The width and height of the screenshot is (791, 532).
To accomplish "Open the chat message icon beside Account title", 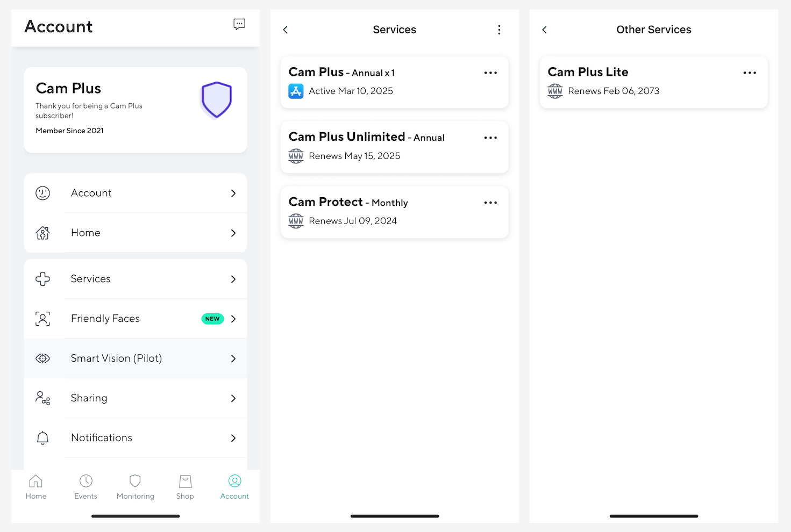I will pos(239,24).
